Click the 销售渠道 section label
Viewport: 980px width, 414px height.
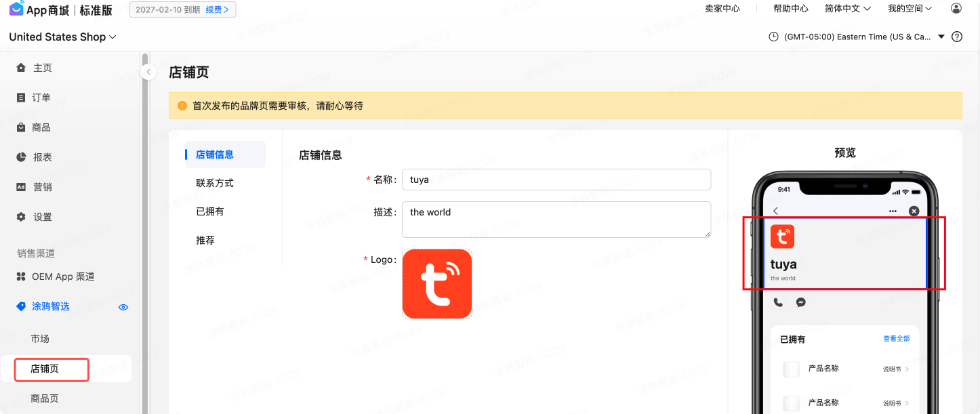(x=36, y=253)
